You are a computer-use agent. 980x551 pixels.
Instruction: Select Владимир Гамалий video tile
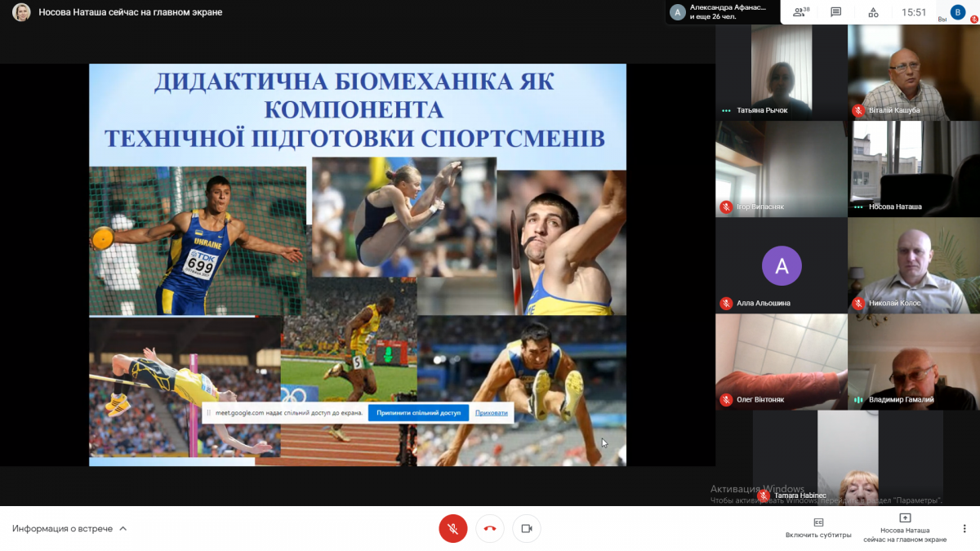pos(913,362)
